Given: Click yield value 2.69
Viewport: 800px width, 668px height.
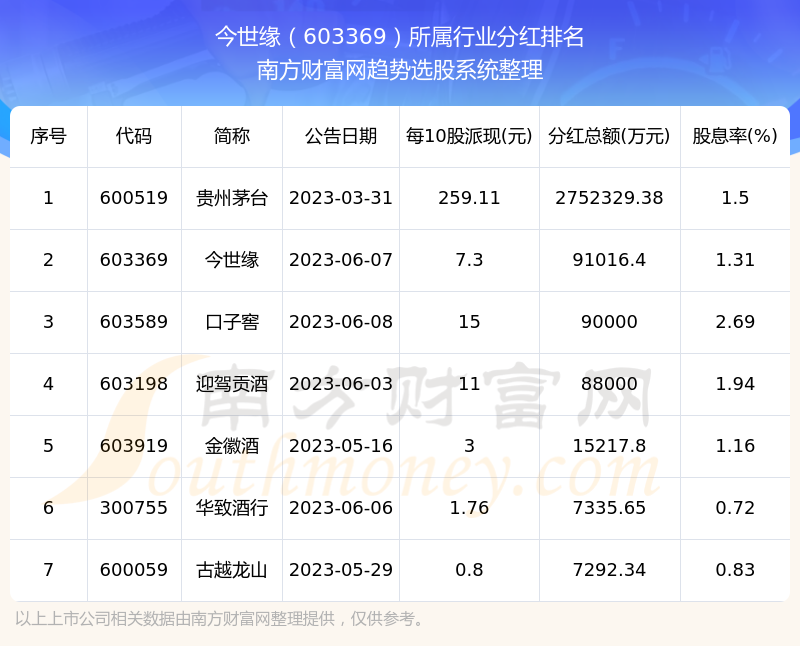Looking at the screenshot, I should coord(735,322).
